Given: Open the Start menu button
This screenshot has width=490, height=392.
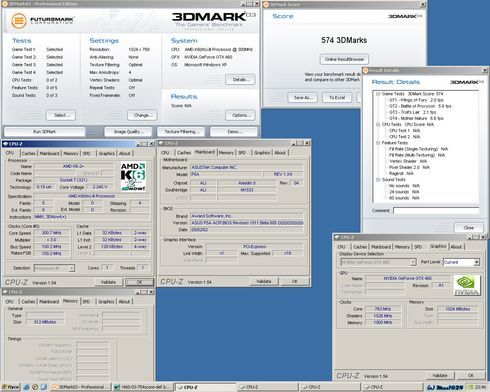Looking at the screenshot, I should [10, 387].
